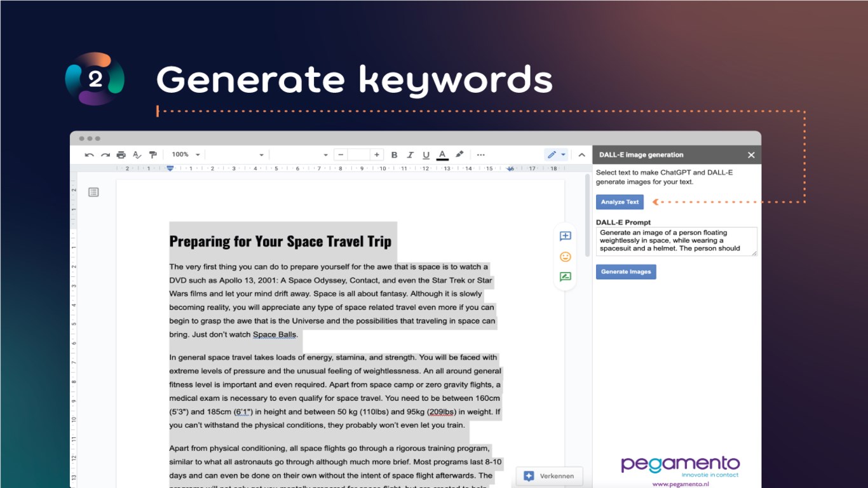Click the left indent marker on ruler

click(x=170, y=168)
